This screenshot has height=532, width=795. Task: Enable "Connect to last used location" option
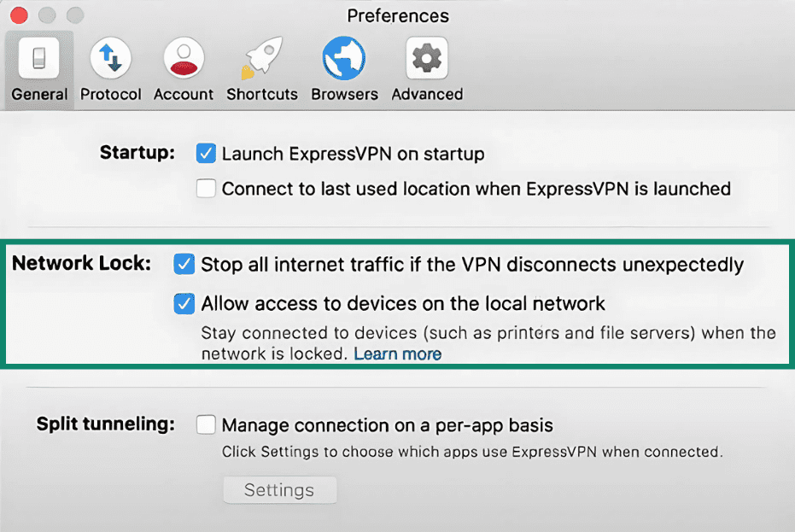(205, 188)
